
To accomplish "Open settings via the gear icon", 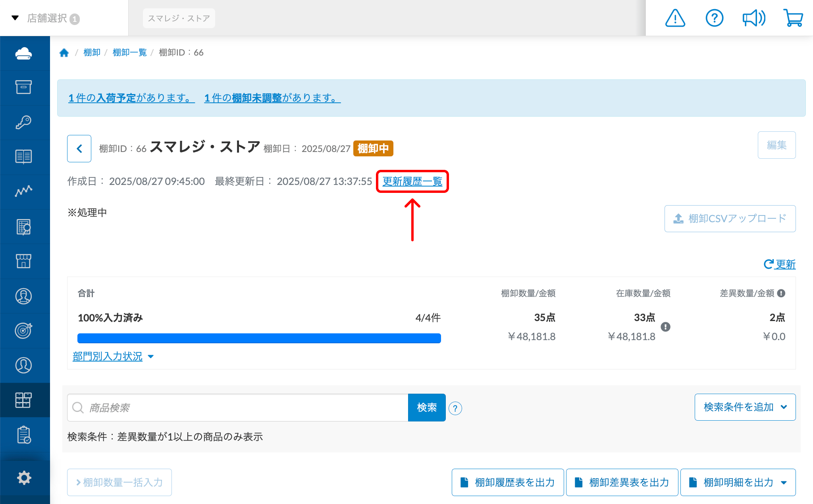I will (x=24, y=478).
